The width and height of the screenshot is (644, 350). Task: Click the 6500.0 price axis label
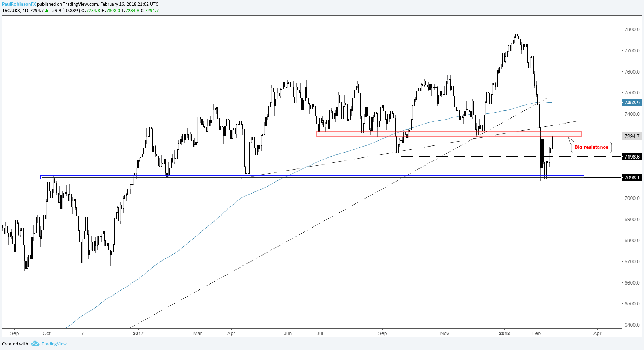(x=632, y=304)
